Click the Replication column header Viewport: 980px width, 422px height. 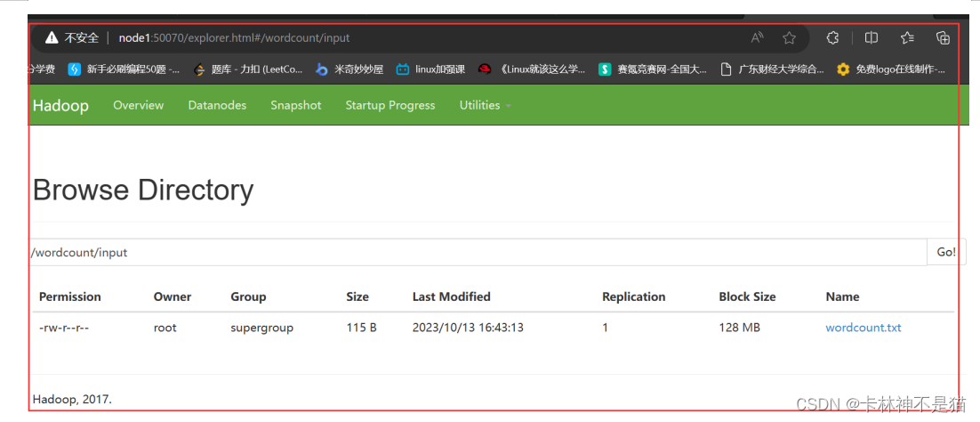point(634,296)
